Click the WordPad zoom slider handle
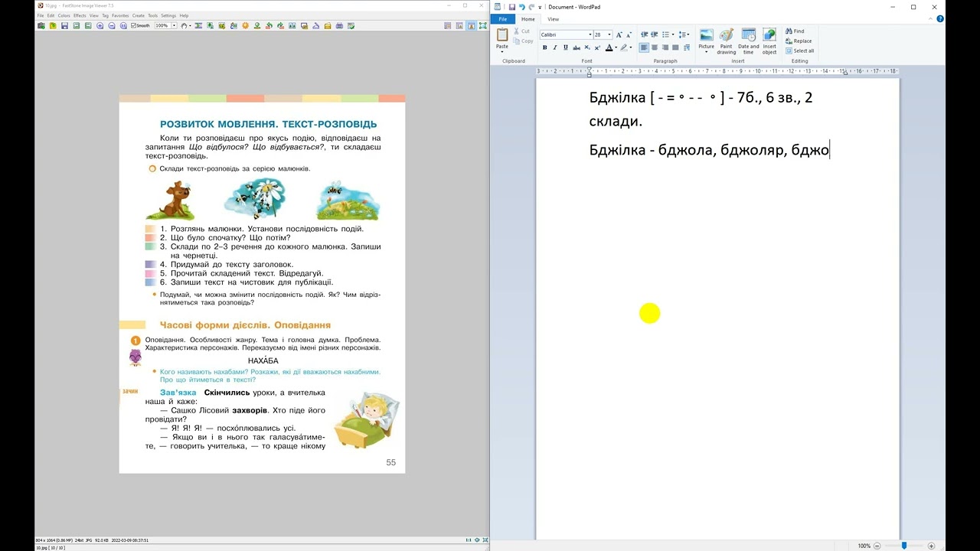 904,546
